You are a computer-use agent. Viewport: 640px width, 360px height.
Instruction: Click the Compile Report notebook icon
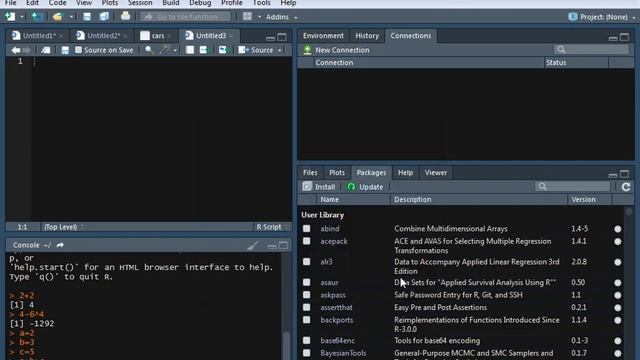(190, 50)
